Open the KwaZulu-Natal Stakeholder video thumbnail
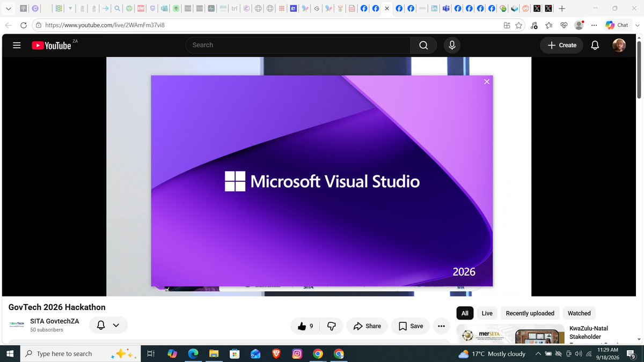The width and height of the screenshot is (644, 362). pos(510,334)
